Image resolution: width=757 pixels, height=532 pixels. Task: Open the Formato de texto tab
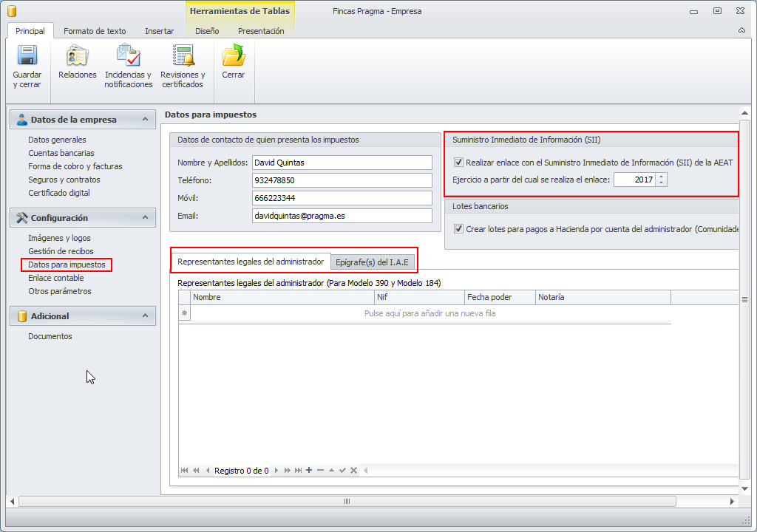tap(95, 31)
